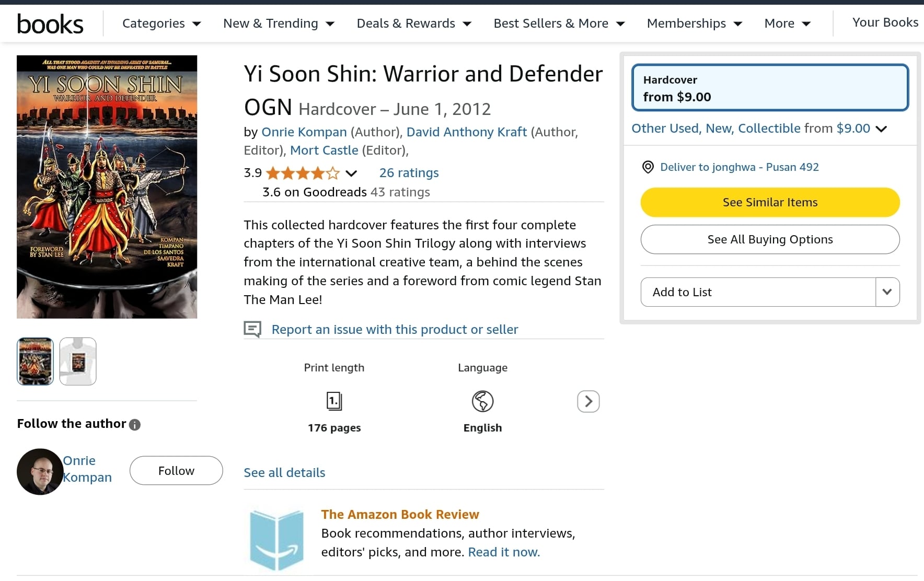Click the Follow the author info icon
The image size is (924, 581).
[135, 425]
